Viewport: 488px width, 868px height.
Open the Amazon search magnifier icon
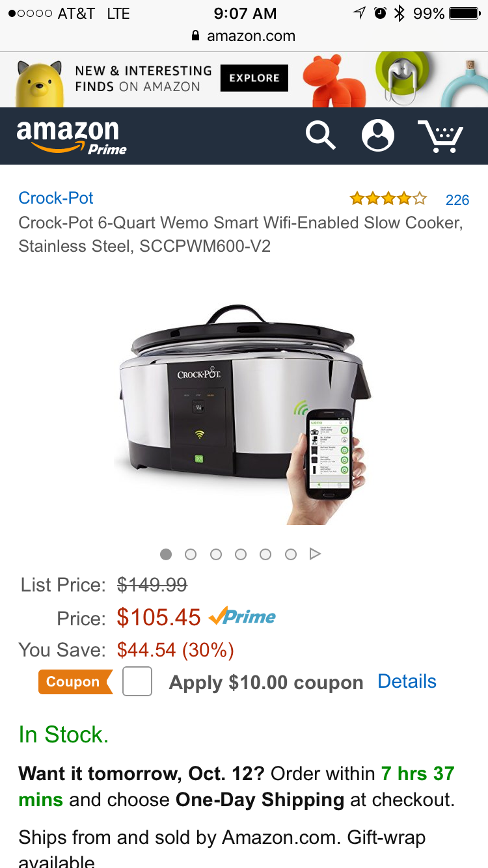pos(321,135)
